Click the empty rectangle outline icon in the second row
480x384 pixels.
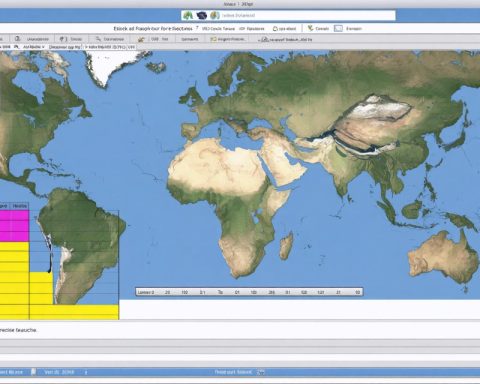(x=338, y=28)
